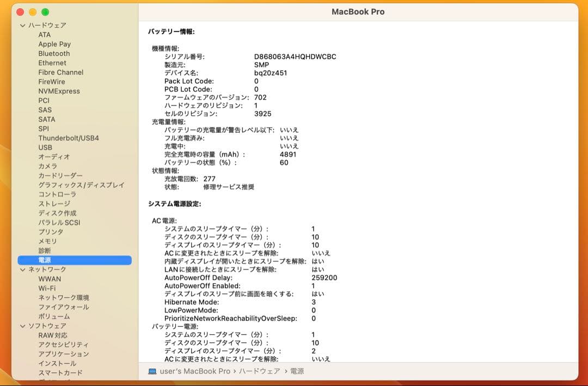Screen dimensions: 588x386
Task: Open the Bluetooth hardware section
Action: (x=53, y=53)
